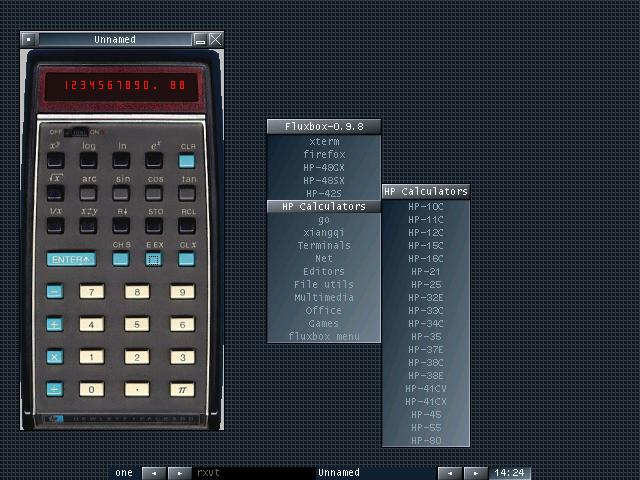Select HP-80 in the HP Calculators submenu
Image resolution: width=640 pixels, height=480 pixels.
pyautogui.click(x=426, y=440)
